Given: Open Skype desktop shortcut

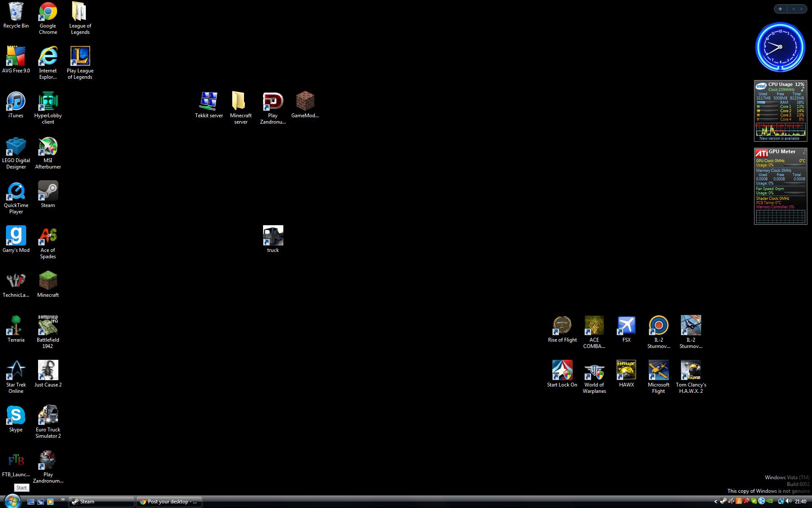Looking at the screenshot, I should pos(16,419).
